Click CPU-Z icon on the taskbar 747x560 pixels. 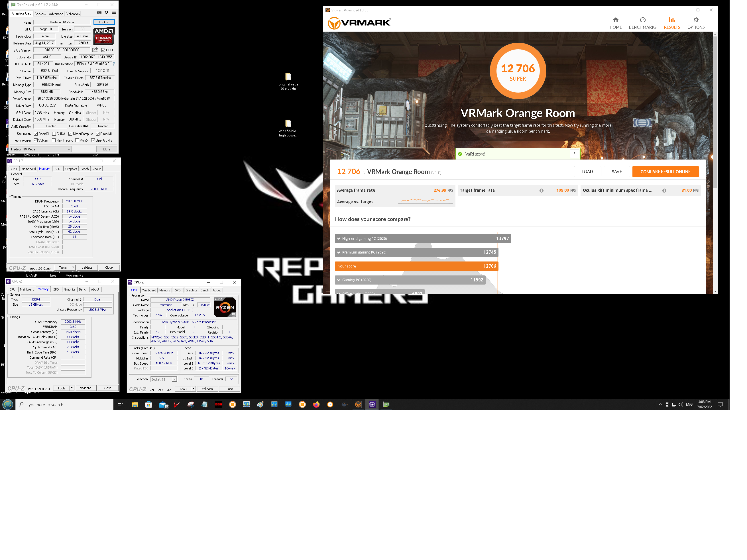point(372,404)
